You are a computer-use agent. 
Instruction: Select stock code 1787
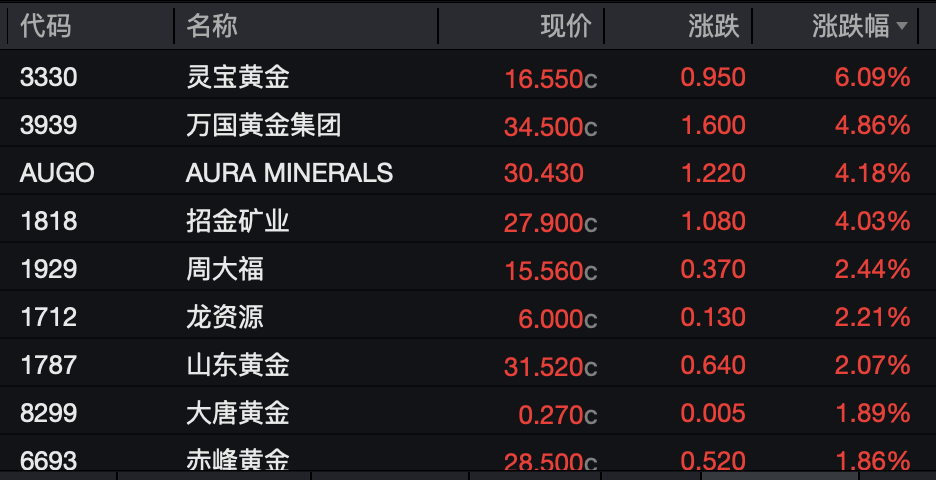(x=48, y=365)
